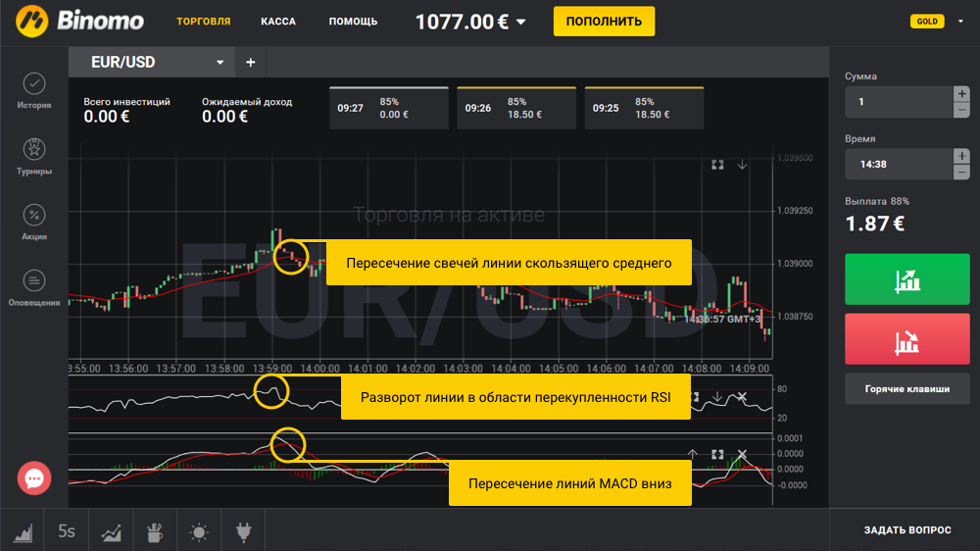
Task: Close the RSI indicator panel
Action: point(742,396)
